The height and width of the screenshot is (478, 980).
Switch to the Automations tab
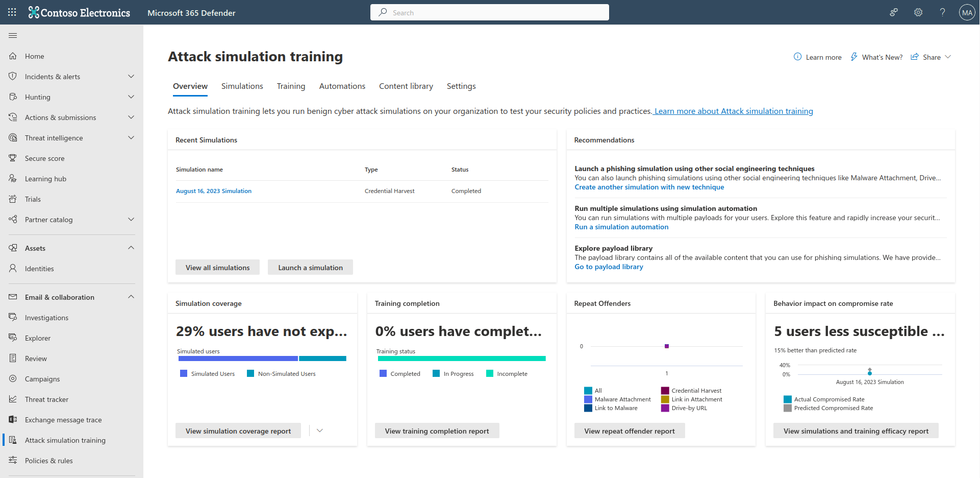coord(342,86)
